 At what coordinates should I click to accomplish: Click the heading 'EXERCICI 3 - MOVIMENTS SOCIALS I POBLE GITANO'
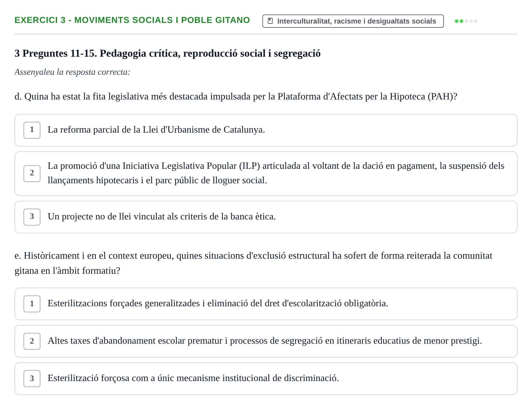point(132,20)
